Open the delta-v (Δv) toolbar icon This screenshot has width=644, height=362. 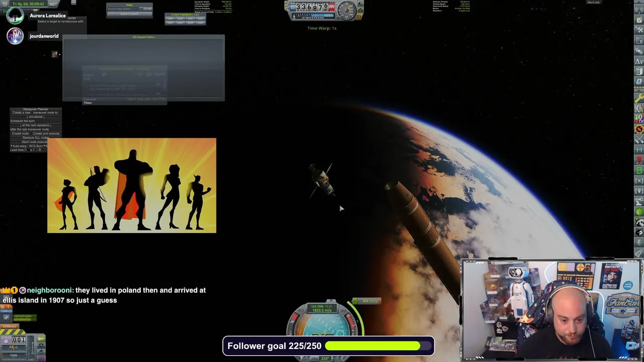pos(639,60)
